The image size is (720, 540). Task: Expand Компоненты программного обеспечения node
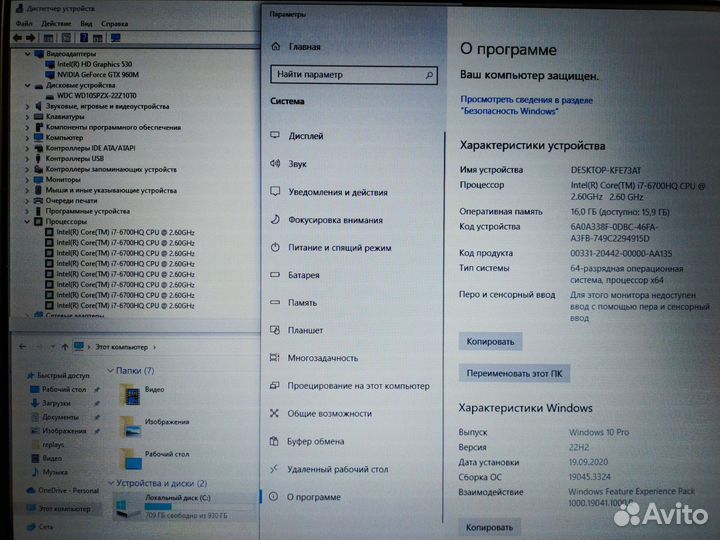point(28,127)
